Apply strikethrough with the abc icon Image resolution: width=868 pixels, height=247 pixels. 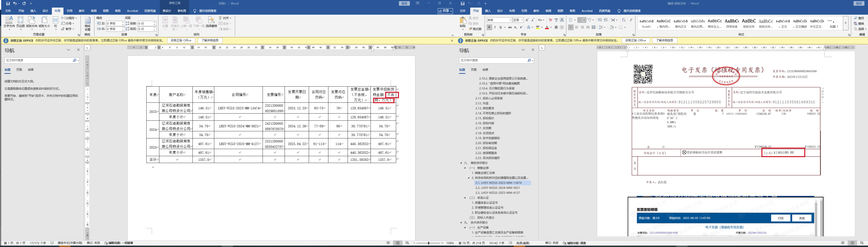pyautogui.click(x=510, y=27)
